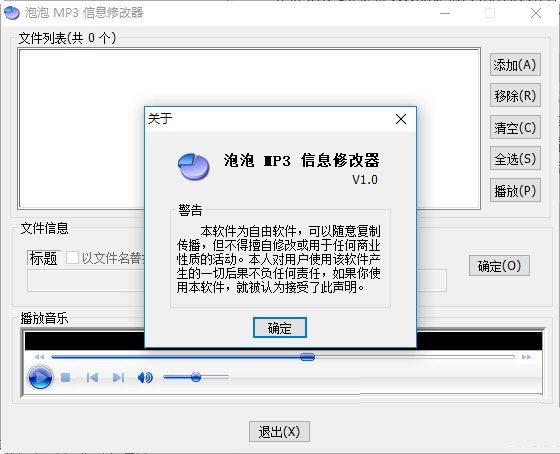The width and height of the screenshot is (560, 454).
Task: Click the 文件列表(共 0 个) label
Action: [68, 38]
